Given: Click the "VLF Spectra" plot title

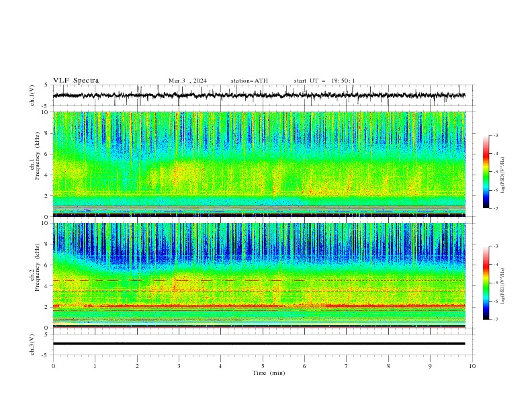Looking at the screenshot, I should 76,81.
